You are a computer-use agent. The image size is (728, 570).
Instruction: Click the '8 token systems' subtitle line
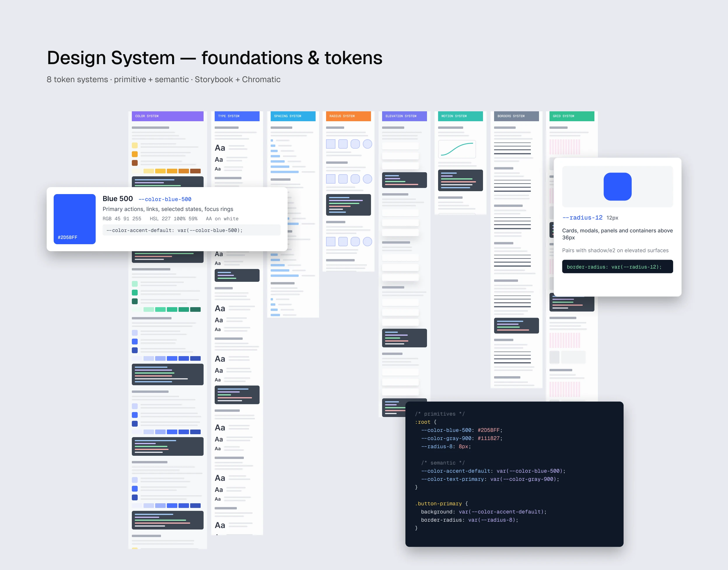tap(163, 80)
